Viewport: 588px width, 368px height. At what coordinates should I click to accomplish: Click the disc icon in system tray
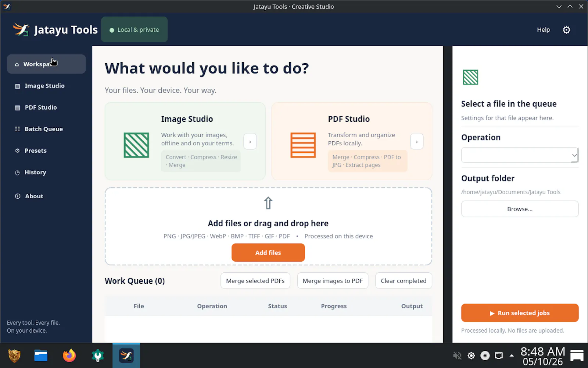pos(485,355)
